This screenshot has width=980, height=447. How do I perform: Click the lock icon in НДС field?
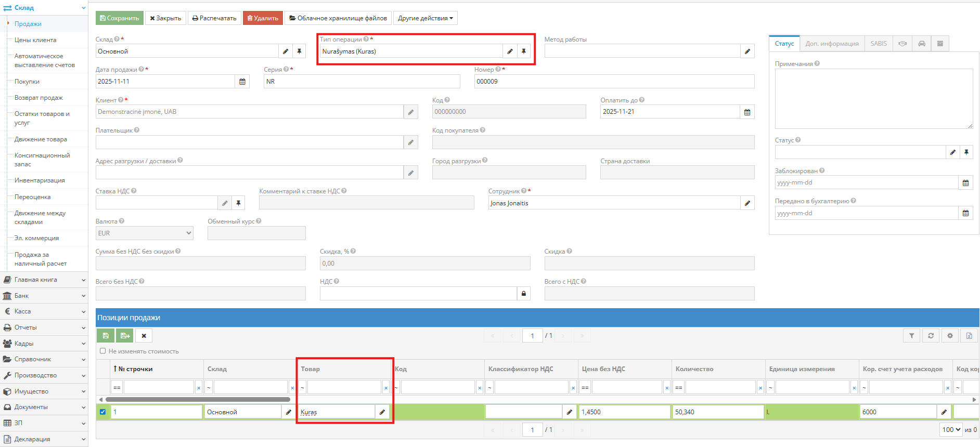click(x=524, y=294)
